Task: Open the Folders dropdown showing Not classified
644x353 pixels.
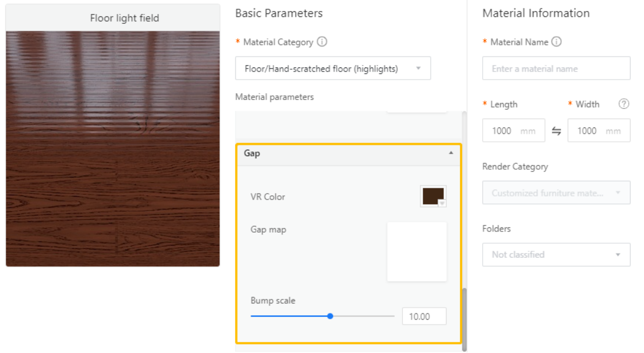Action: click(556, 255)
